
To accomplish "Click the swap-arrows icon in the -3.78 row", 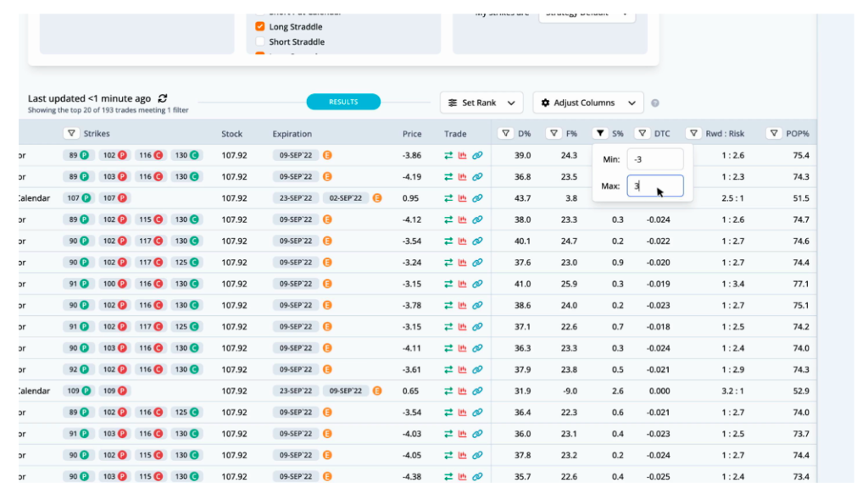I will point(448,305).
